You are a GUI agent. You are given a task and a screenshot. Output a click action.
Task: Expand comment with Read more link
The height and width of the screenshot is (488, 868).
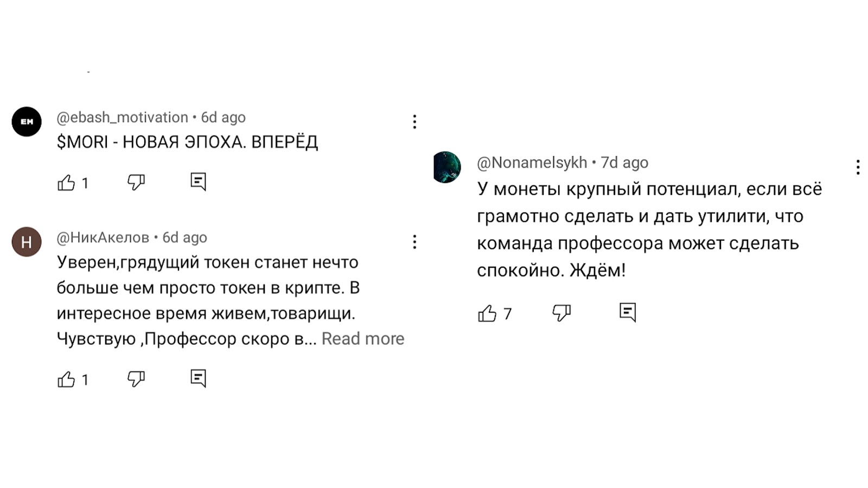click(362, 339)
